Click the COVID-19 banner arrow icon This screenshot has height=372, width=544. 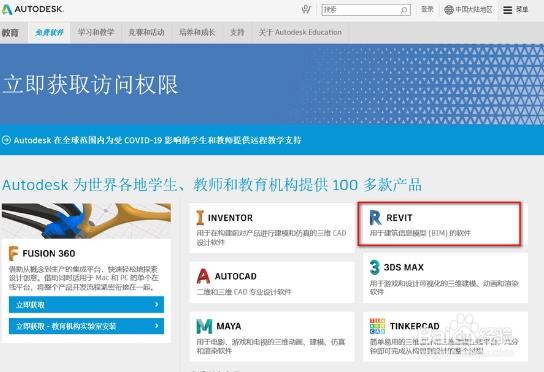[6, 140]
